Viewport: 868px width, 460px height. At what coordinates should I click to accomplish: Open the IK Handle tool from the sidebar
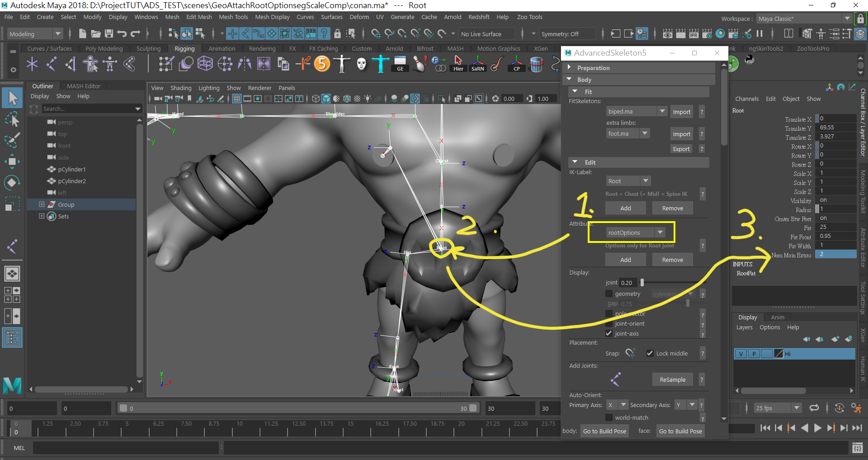click(x=12, y=247)
